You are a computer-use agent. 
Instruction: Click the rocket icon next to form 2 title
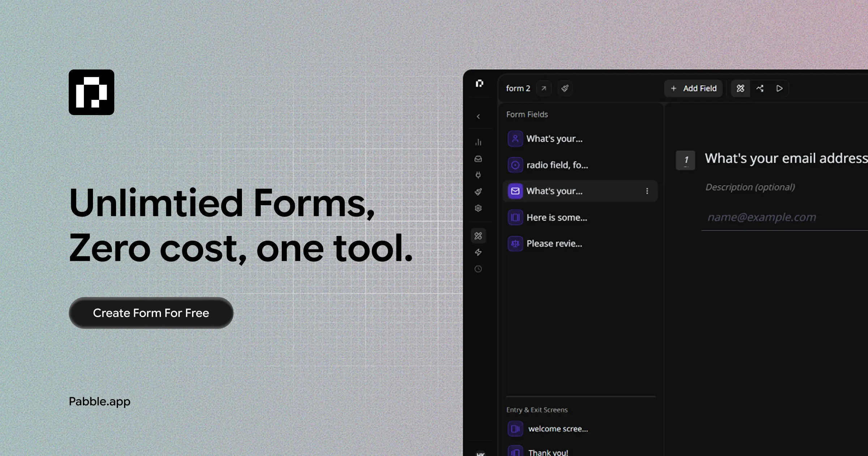coord(565,88)
